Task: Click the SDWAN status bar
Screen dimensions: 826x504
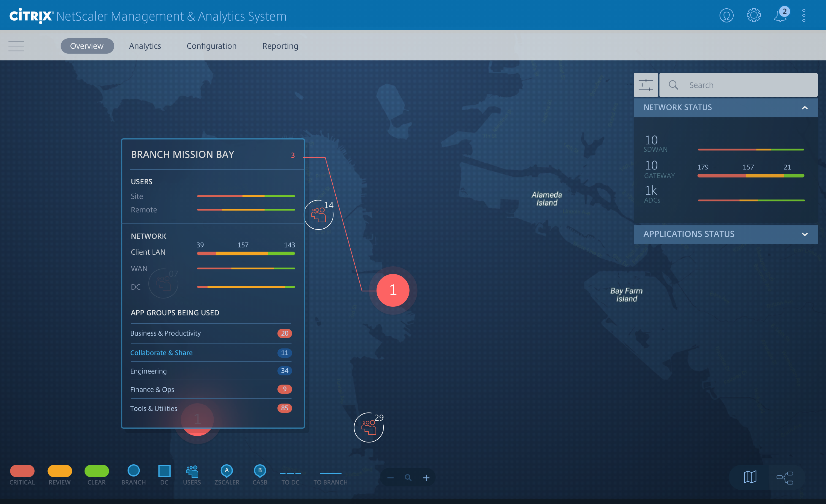Action: (x=751, y=149)
